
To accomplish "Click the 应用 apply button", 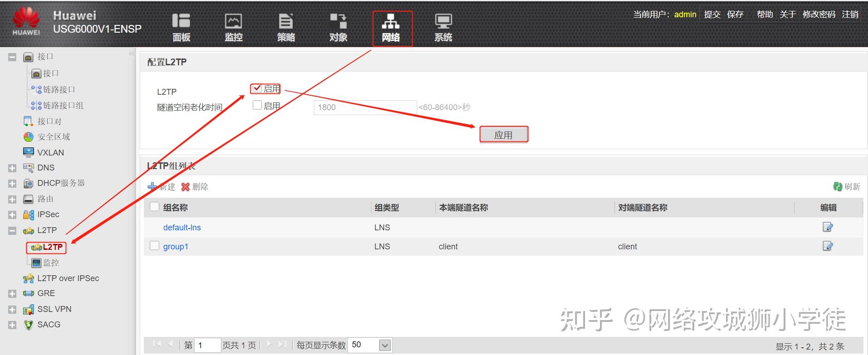I will coord(503,135).
